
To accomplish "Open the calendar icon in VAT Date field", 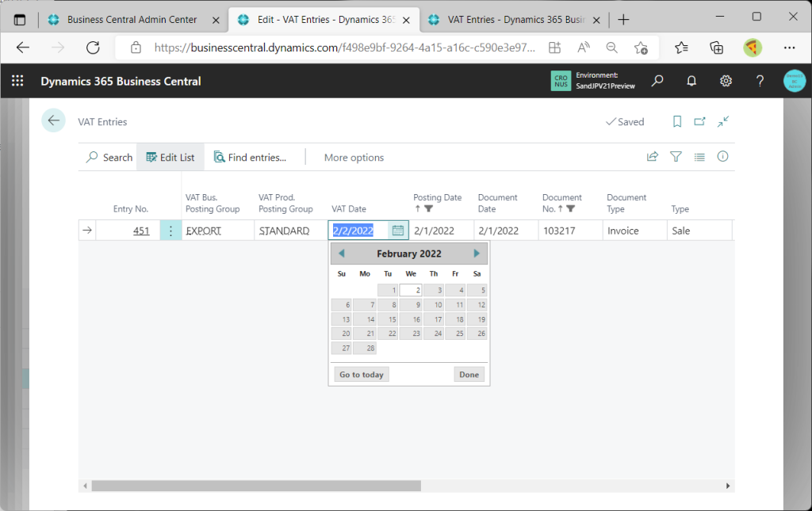I will click(398, 231).
